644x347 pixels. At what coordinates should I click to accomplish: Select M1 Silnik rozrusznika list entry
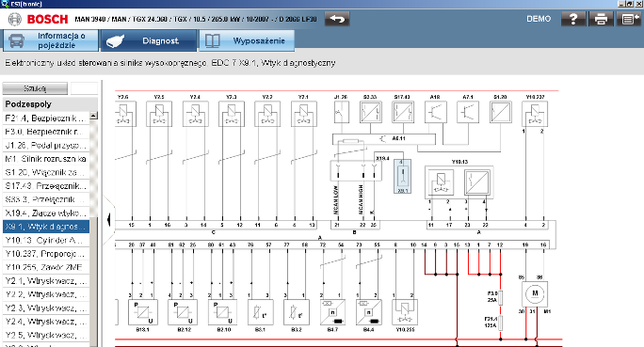tap(46, 159)
